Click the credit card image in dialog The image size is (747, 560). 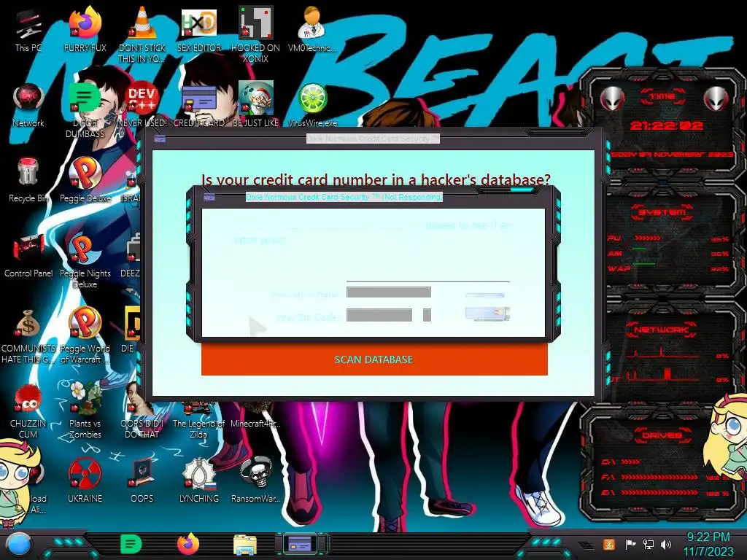487,314
